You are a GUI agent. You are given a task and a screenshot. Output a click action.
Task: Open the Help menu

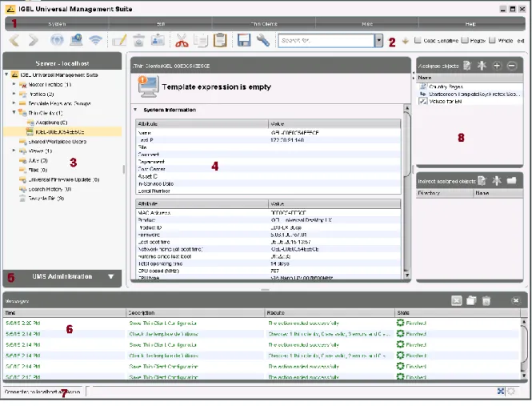coord(470,24)
